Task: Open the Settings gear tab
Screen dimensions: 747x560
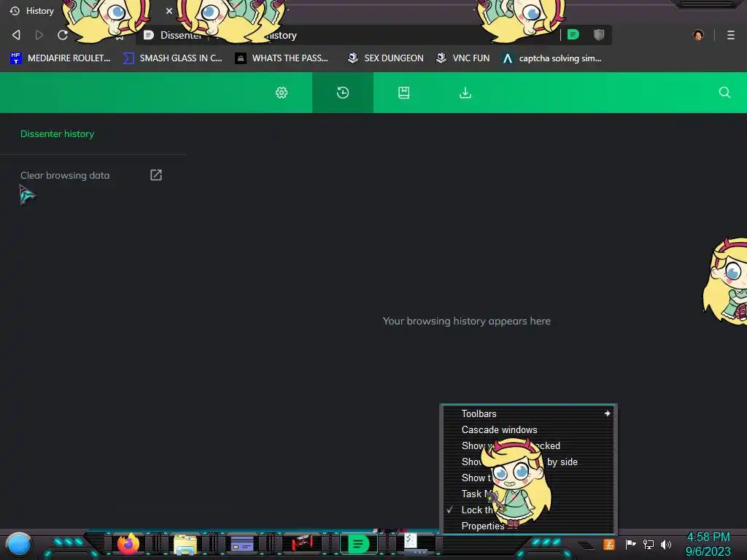Action: pyautogui.click(x=282, y=93)
